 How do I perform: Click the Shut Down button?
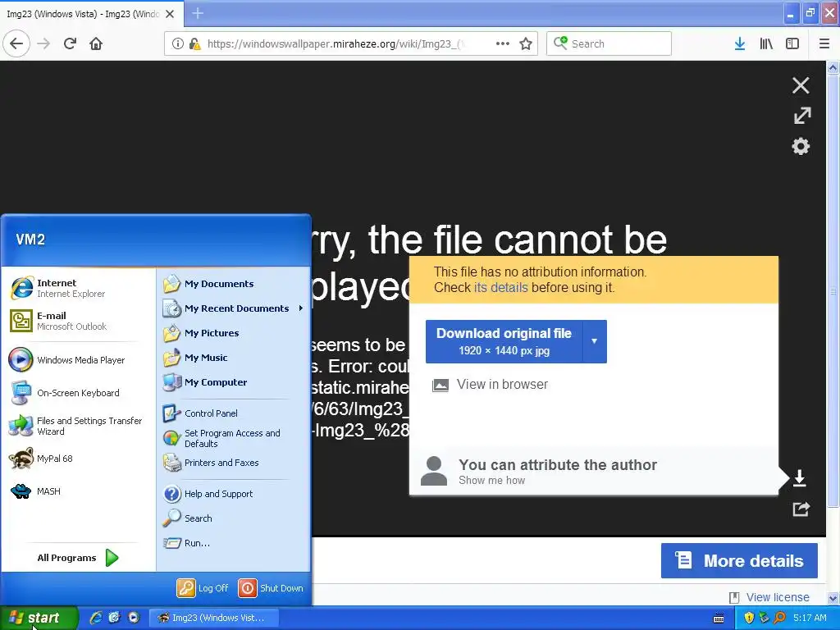coord(271,588)
